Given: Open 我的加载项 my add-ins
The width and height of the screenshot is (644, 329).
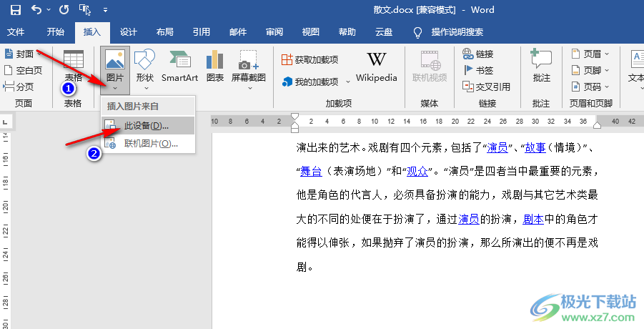Looking at the screenshot, I should [310, 82].
